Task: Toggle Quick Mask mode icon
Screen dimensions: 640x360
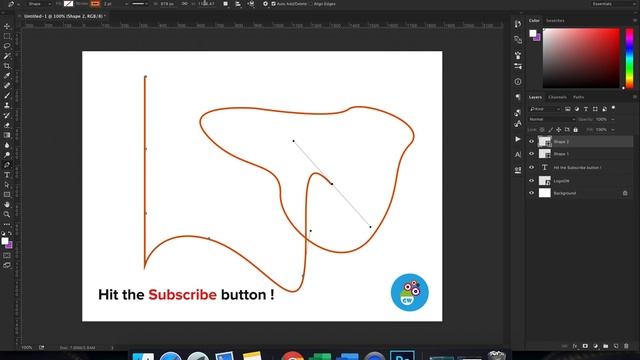Action: 7,256
